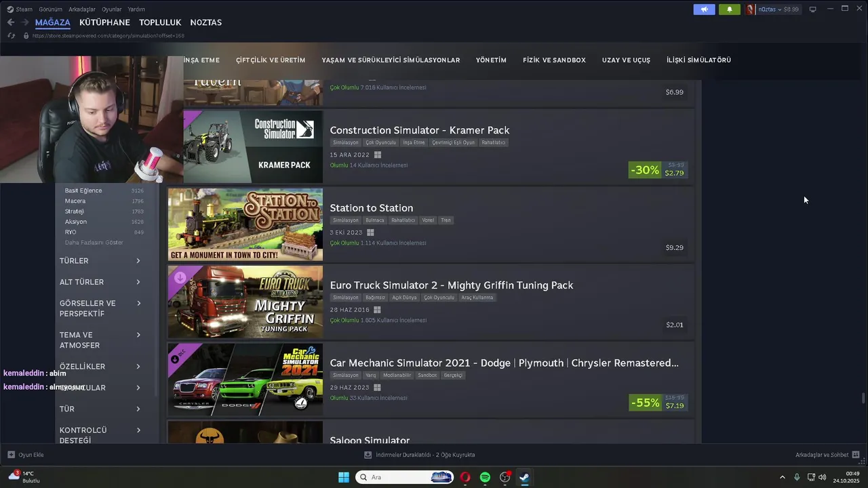Open the volume tray icon
The height and width of the screenshot is (488, 868).
pos(823,477)
